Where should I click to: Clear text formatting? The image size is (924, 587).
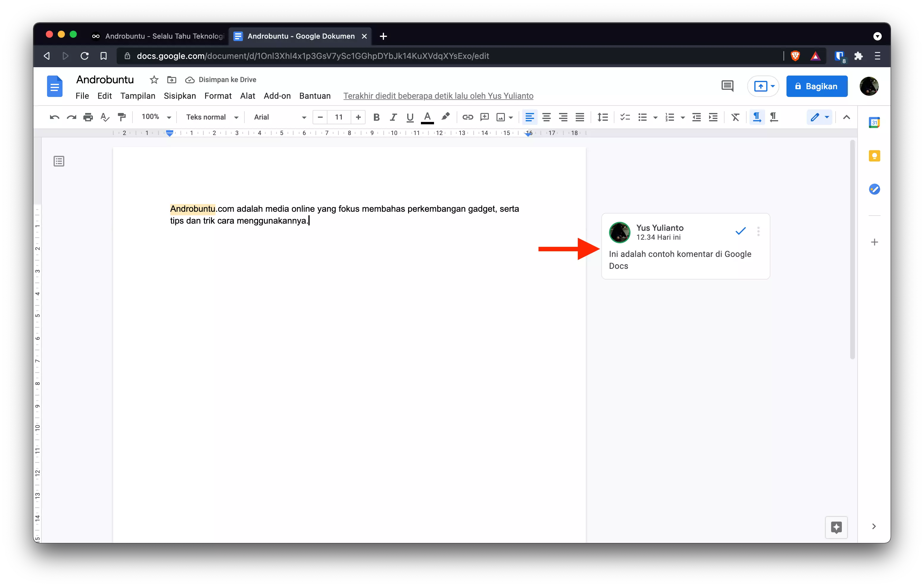[x=735, y=117]
